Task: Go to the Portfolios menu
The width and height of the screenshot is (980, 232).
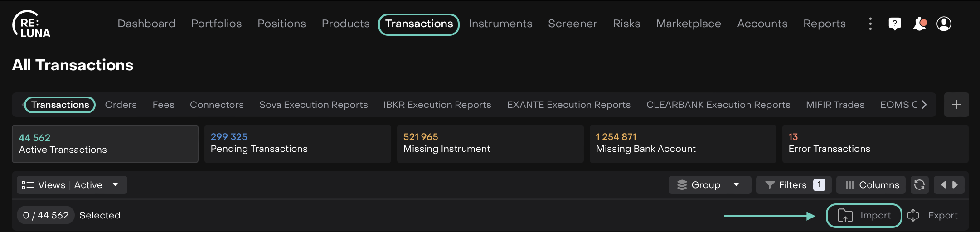Action: tap(216, 24)
